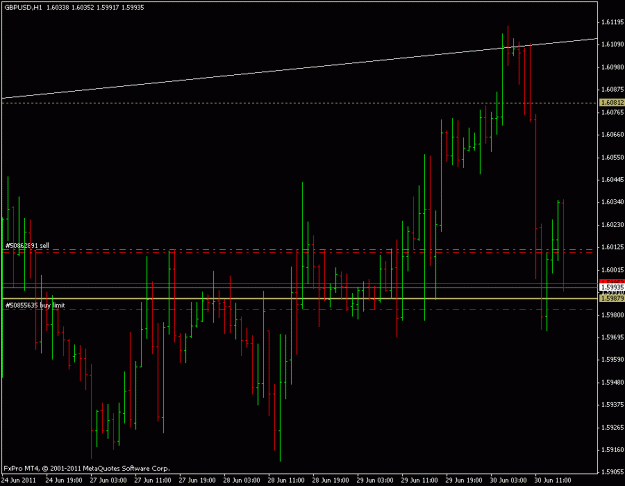This screenshot has width=625, height=486.
Task: Click the 1.59480 price axis value
Action: coord(612,382)
